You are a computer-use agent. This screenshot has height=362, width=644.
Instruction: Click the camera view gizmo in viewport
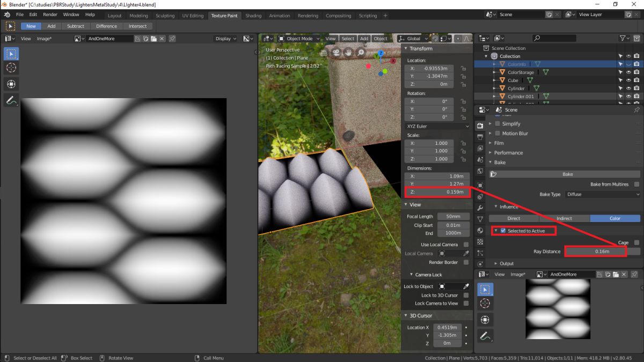(x=336, y=53)
